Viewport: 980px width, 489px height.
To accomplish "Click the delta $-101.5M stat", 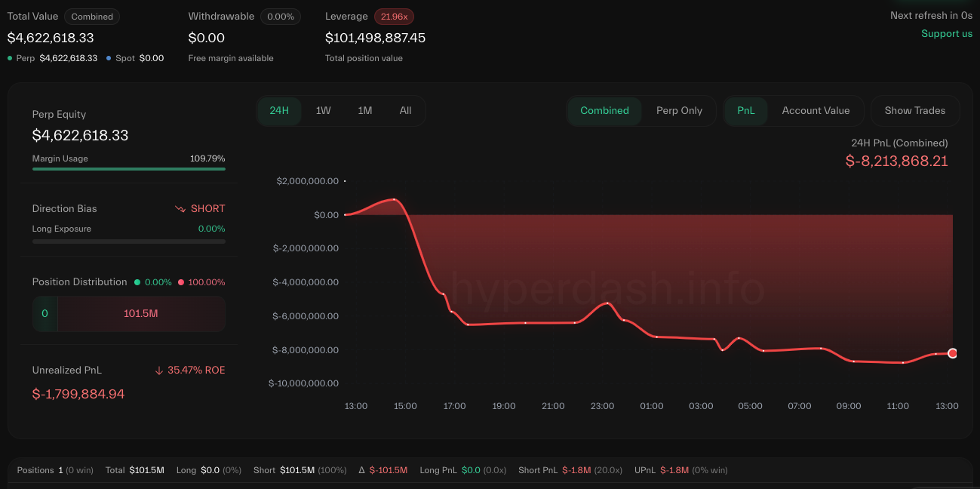I will click(x=383, y=470).
